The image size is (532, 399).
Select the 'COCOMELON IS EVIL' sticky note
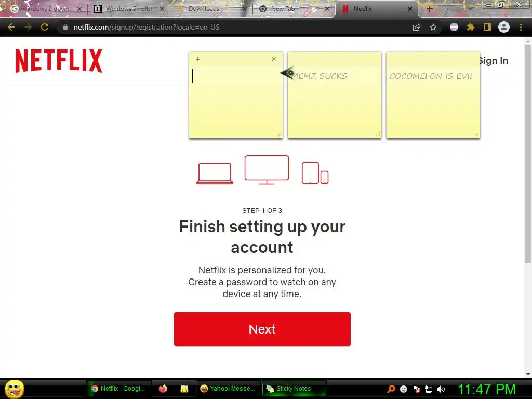[433, 95]
